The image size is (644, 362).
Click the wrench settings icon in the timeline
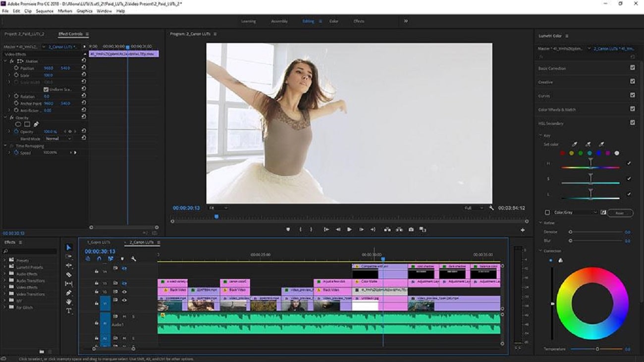tap(133, 259)
